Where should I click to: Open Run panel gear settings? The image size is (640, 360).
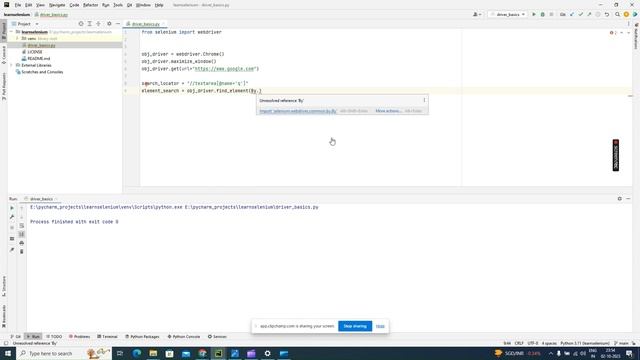(x=620, y=199)
